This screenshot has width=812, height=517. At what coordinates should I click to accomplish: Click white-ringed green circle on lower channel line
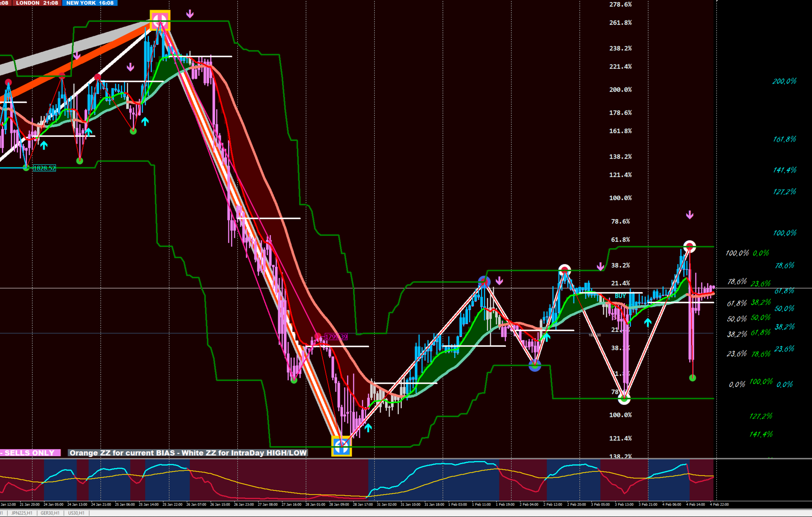point(624,399)
